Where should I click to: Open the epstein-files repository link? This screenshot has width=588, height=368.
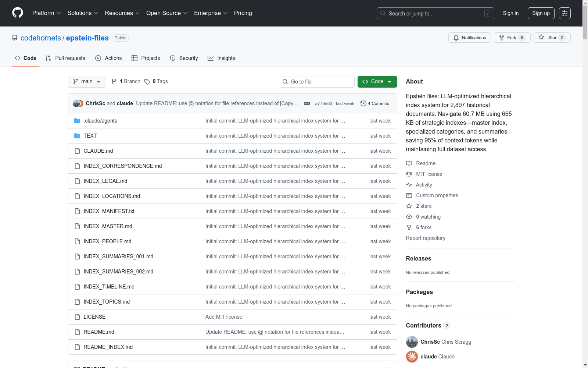[x=87, y=38]
